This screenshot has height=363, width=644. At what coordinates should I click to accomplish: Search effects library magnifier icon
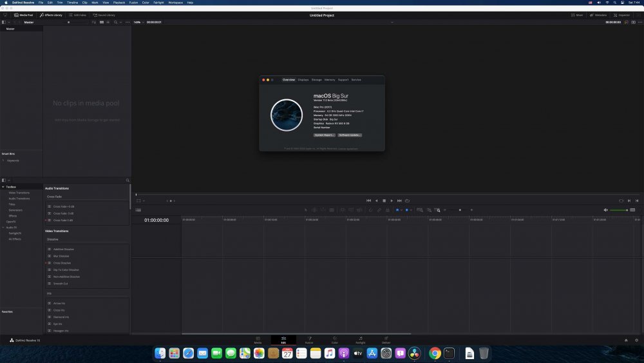[128, 181]
